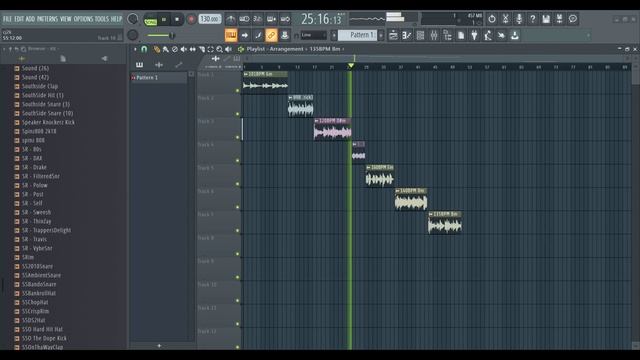Open clip menu of 160BPM clip on Track 5
640x360 pixels.
tap(368, 167)
